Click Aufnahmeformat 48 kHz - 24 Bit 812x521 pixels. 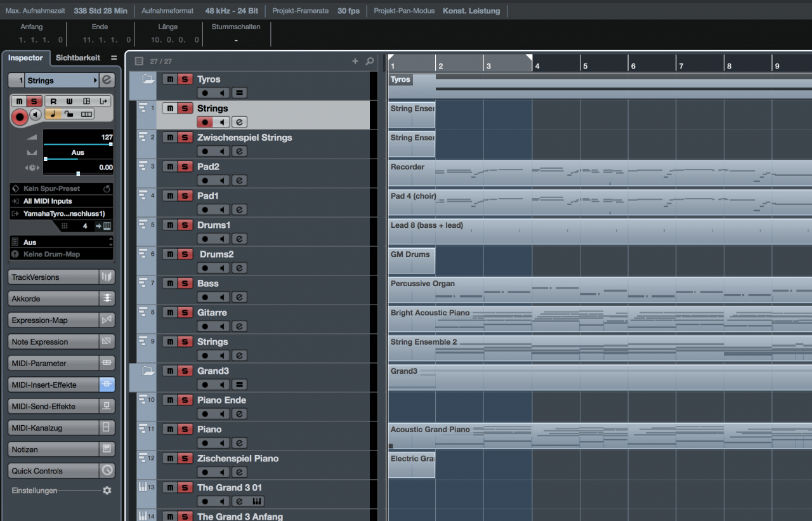[232, 11]
